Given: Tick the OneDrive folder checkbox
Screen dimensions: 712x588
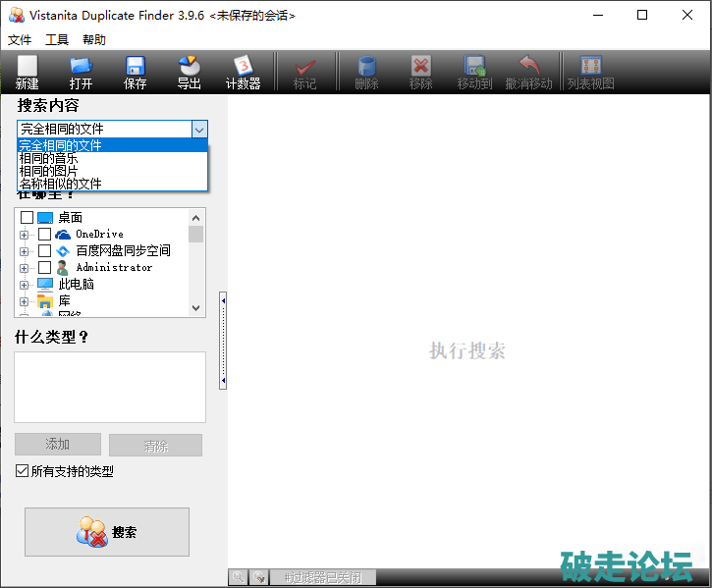Looking at the screenshot, I should (x=44, y=235).
